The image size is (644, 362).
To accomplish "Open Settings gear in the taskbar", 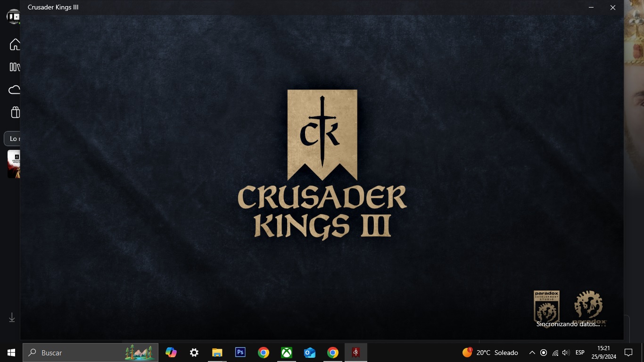I will click(194, 353).
